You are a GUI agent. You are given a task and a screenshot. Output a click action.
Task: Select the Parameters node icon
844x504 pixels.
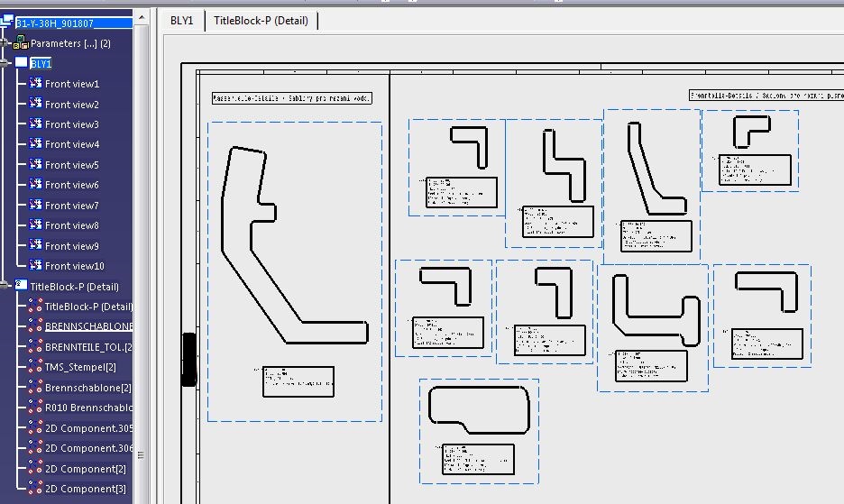click(x=22, y=42)
